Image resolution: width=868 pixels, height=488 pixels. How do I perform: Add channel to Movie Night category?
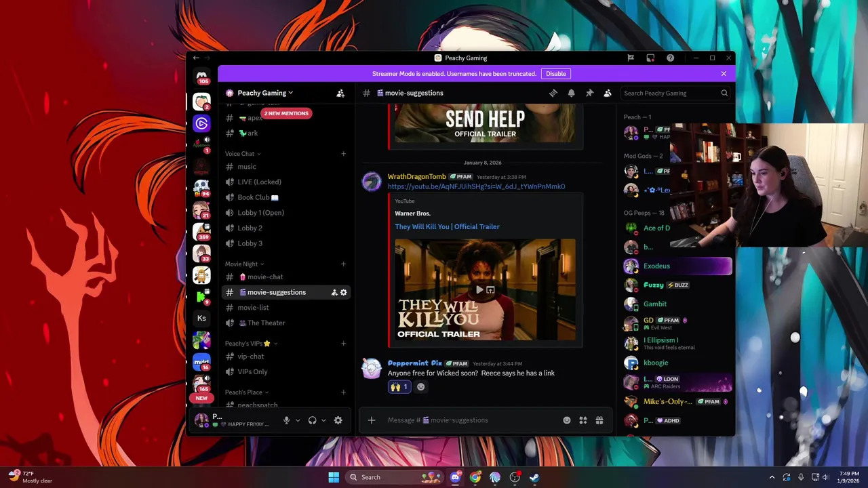[343, 264]
